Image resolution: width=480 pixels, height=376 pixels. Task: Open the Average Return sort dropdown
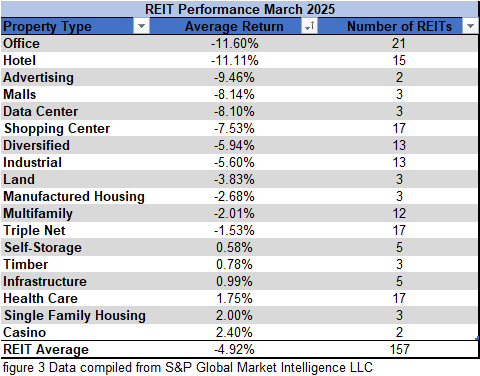click(x=309, y=26)
